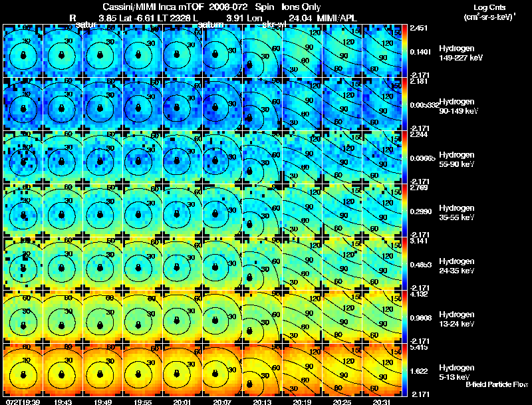The image size is (532, 405).
Task: Open the 149-227 keV image at 19:43
Action: click(x=63, y=51)
